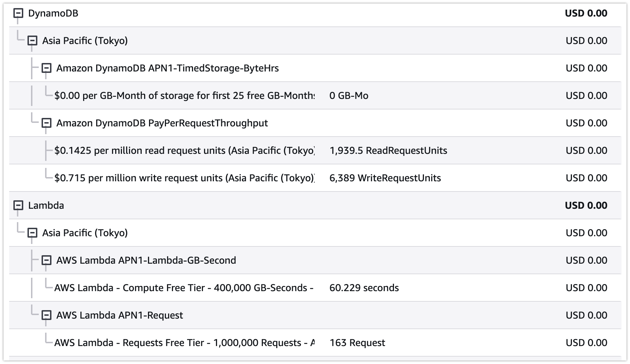Collapse AWS Lambda APN1-Request group
This screenshot has height=364, width=630.
click(x=46, y=315)
